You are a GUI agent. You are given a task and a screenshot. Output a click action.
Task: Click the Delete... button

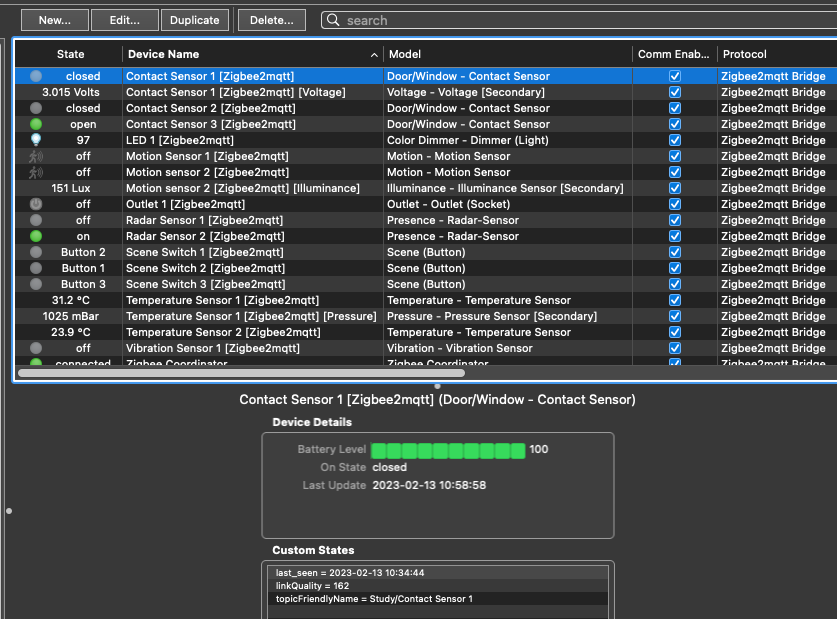pyautogui.click(x=272, y=20)
